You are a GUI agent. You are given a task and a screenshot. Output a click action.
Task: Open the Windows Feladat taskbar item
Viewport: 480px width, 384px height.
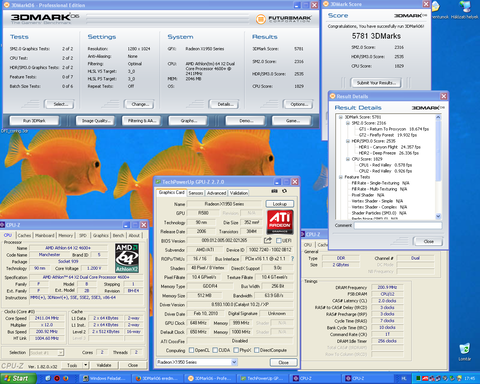coord(106,378)
